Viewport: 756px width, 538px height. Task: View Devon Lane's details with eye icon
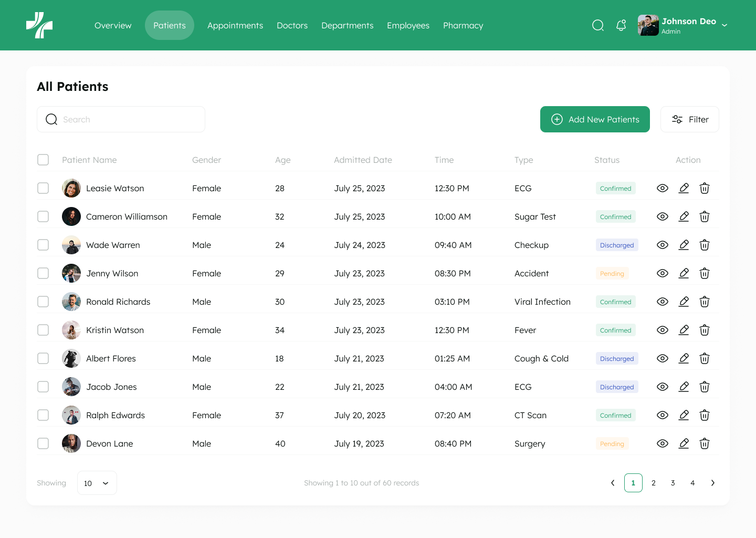[663, 443]
